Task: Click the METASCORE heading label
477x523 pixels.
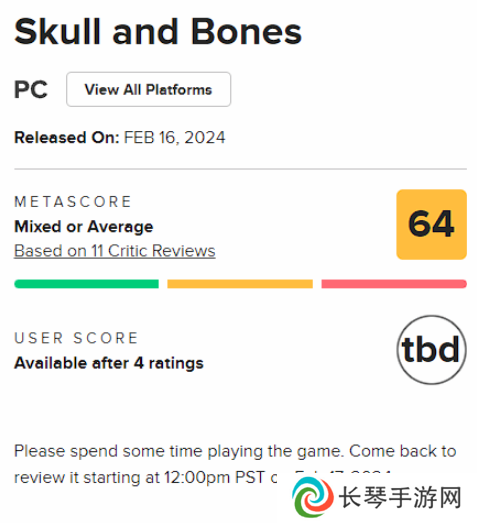Action: pyautogui.click(x=73, y=202)
